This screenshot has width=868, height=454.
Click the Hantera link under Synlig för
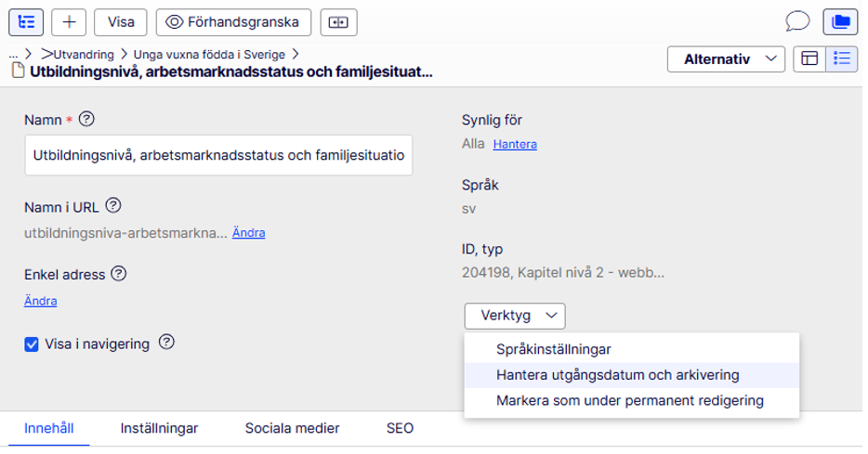[x=515, y=145]
